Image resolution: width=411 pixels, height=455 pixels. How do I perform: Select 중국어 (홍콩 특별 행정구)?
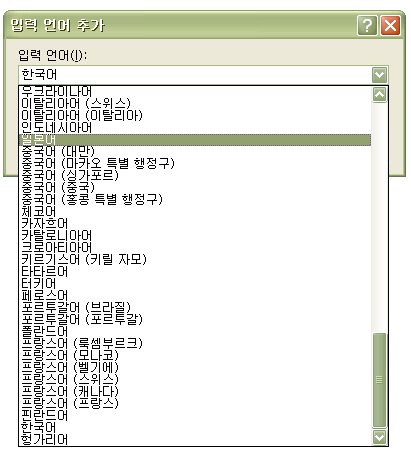[x=195, y=200]
